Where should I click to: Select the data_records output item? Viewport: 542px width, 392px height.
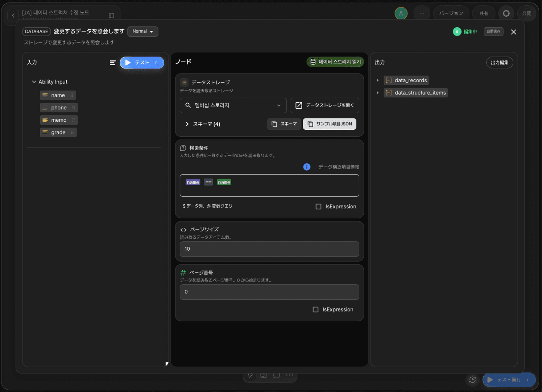[406, 80]
